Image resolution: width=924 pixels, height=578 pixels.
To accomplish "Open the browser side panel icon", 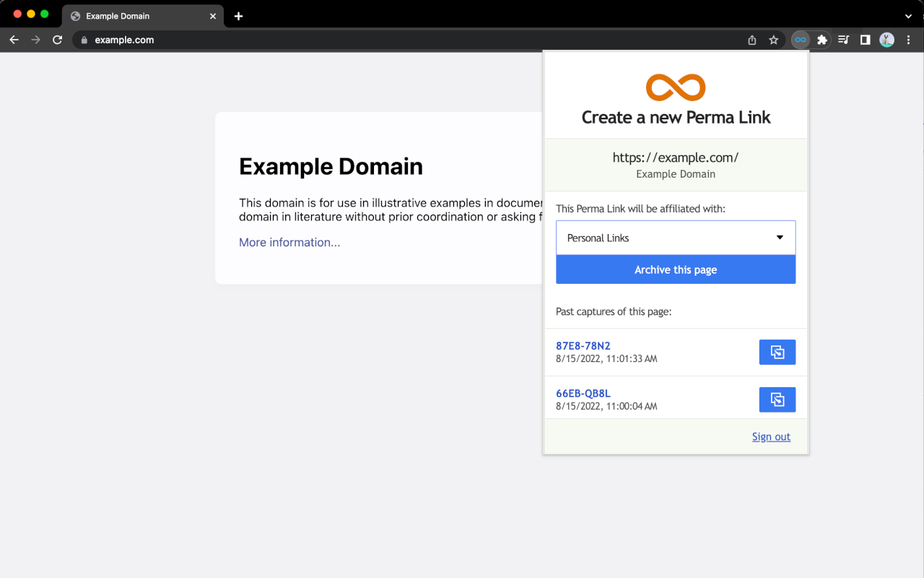I will tap(865, 40).
